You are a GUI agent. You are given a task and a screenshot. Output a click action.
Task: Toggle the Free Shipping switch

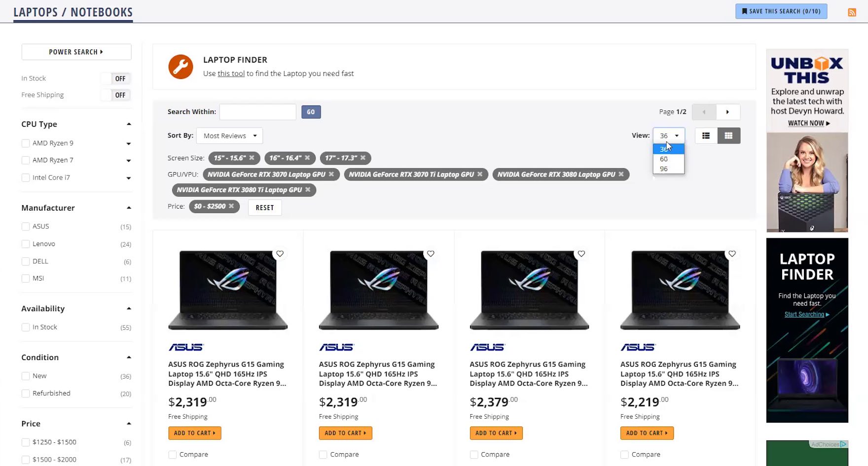[x=116, y=95]
